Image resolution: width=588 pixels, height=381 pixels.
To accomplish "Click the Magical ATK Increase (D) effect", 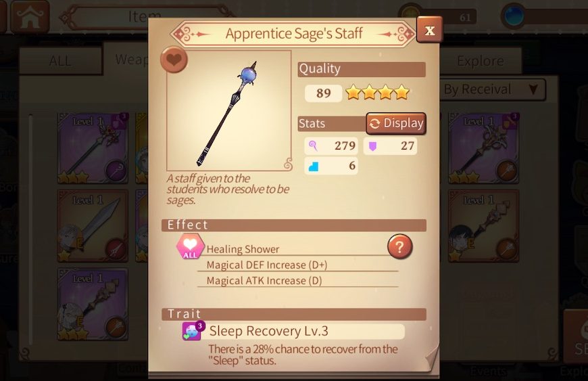I will [x=264, y=281].
